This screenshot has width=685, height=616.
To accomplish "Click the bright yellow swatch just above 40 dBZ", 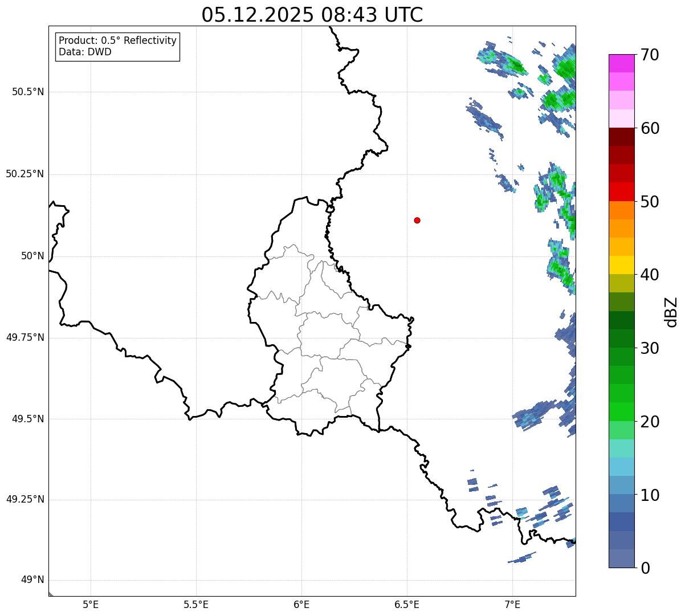I will pyautogui.click(x=622, y=265).
